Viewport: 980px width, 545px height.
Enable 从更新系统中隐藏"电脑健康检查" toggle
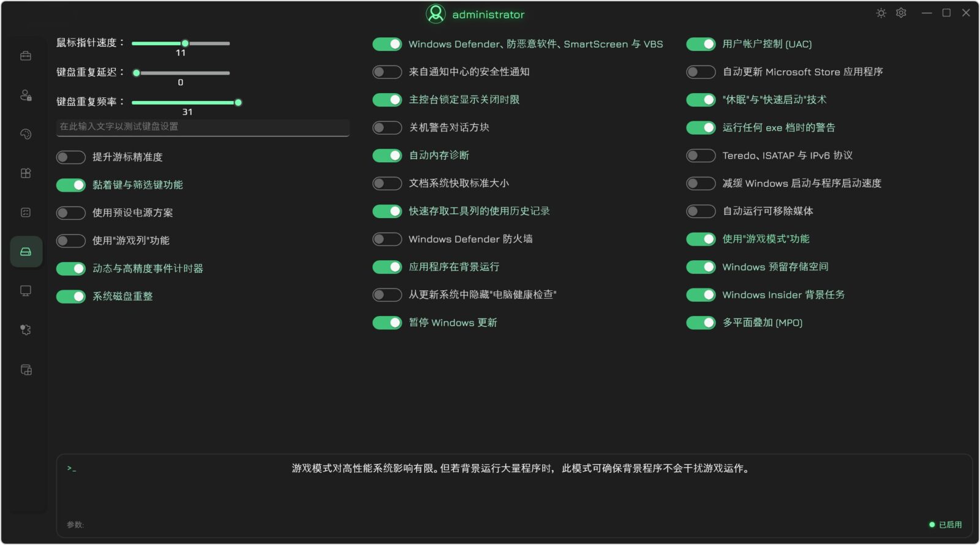click(x=387, y=295)
